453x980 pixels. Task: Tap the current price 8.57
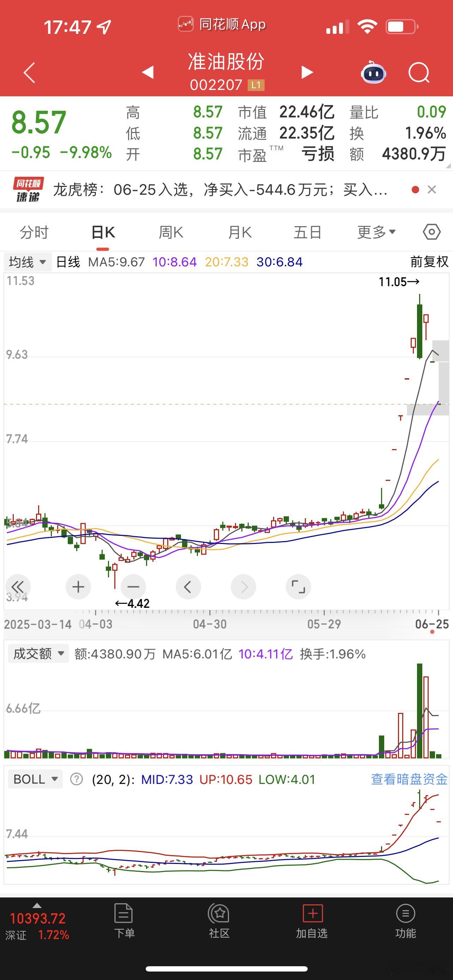(x=39, y=122)
